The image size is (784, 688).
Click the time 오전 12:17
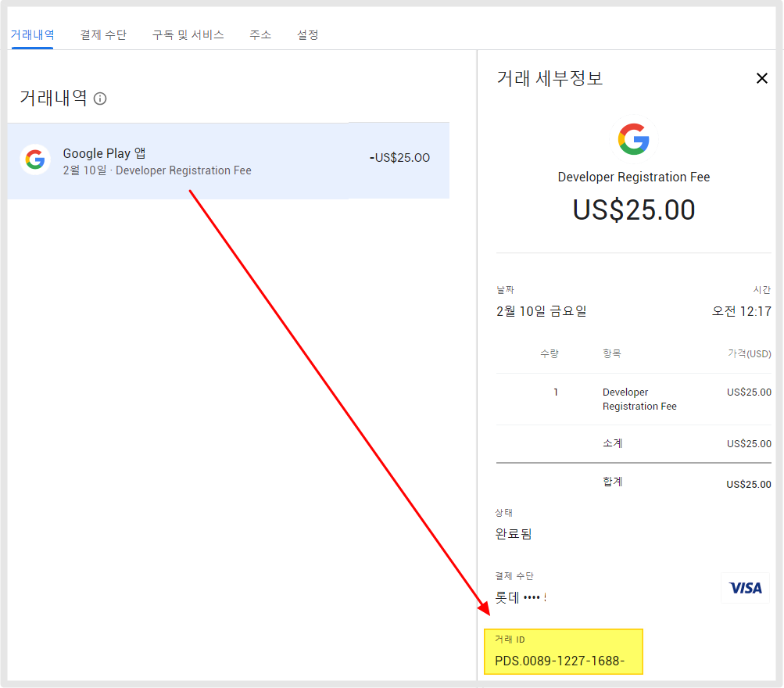coord(742,311)
